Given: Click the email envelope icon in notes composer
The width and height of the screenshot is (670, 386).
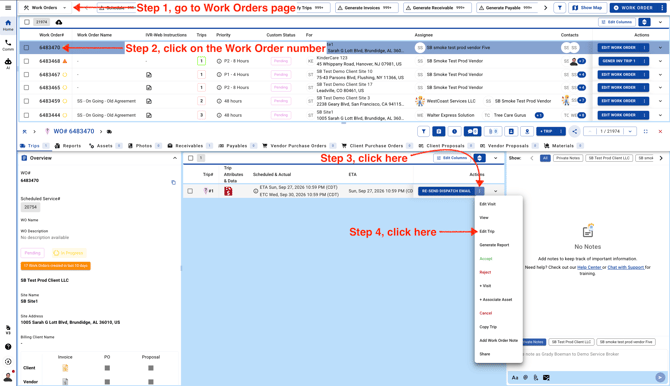Looking at the screenshot, I should pyautogui.click(x=546, y=377).
